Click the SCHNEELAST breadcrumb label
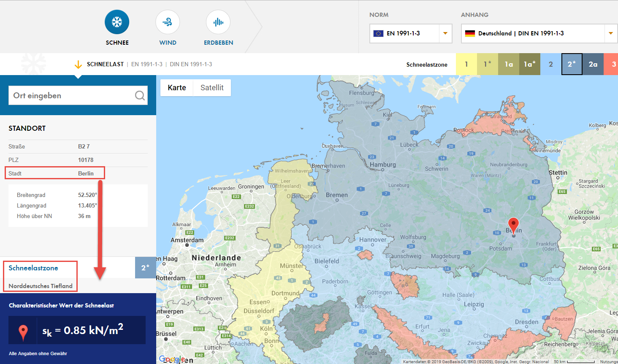The image size is (618, 364). pos(105,65)
